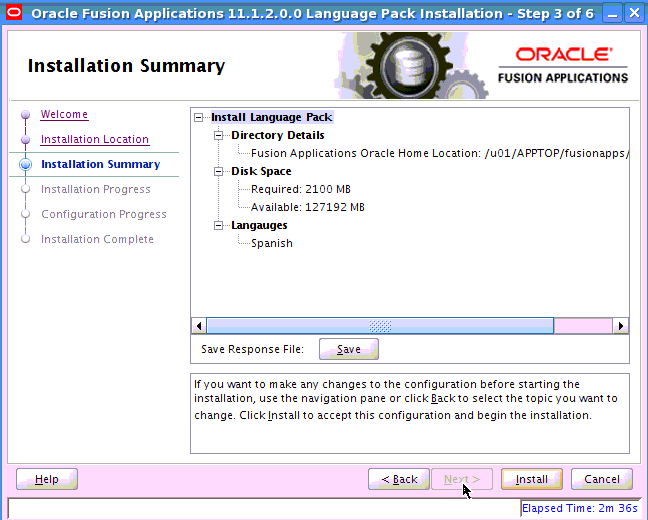Viewport: 648px width, 520px height.
Task: Click the empty status message field
Action: [x=264, y=508]
